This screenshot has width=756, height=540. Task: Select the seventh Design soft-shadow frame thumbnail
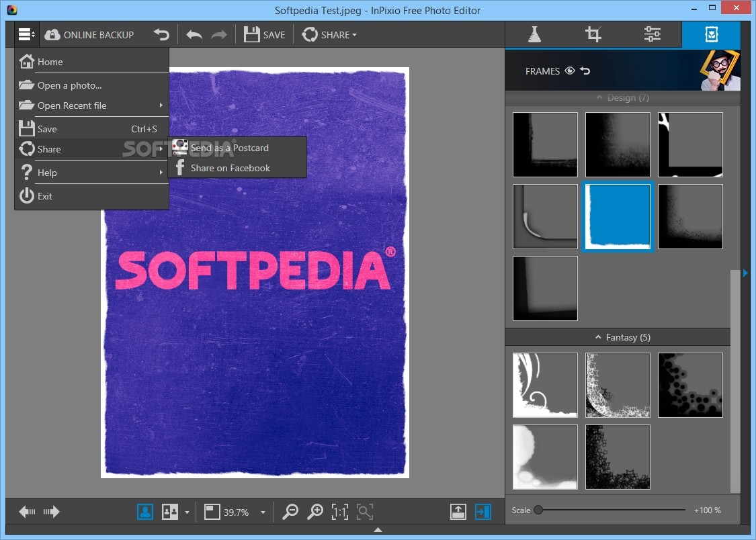pyautogui.click(x=545, y=288)
